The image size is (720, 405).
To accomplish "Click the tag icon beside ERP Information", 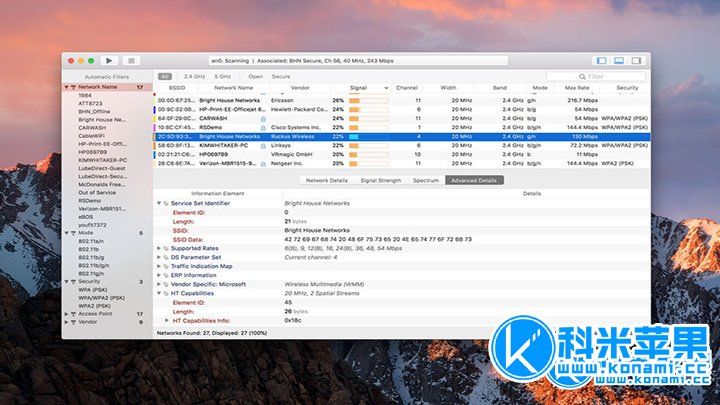I will click(x=166, y=276).
